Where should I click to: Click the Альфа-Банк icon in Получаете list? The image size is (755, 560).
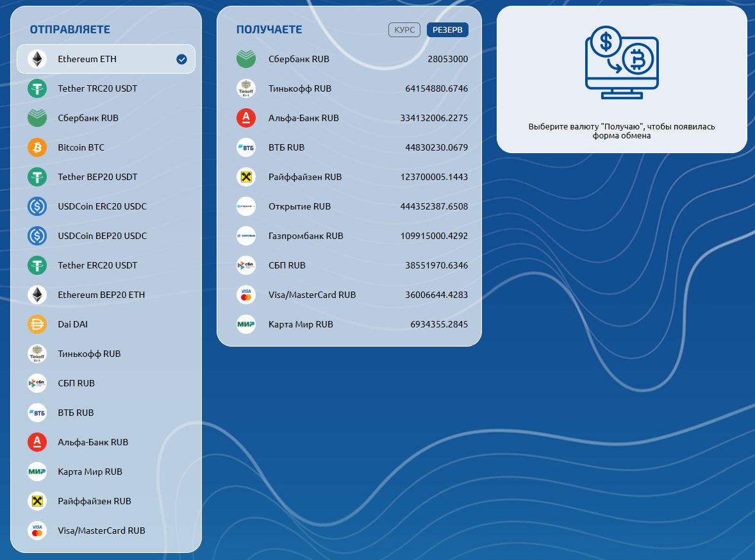[x=246, y=118]
